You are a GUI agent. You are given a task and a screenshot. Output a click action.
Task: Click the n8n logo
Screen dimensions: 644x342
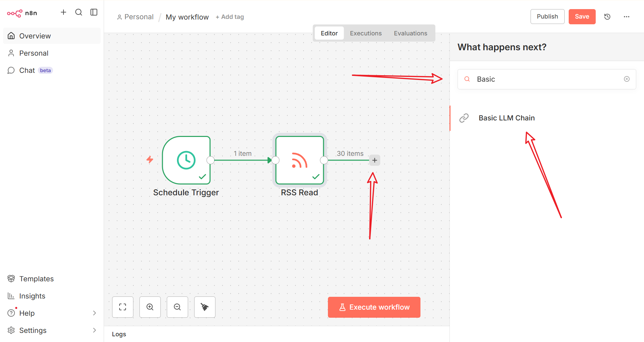click(22, 13)
